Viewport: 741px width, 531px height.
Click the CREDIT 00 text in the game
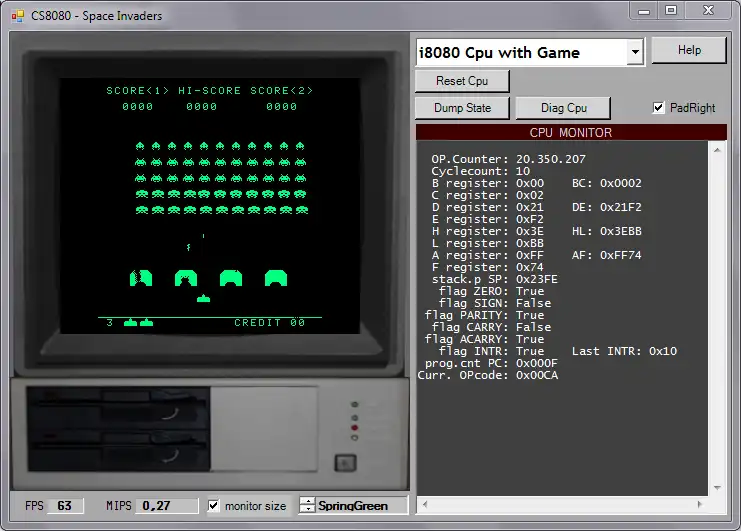pyautogui.click(x=270, y=322)
